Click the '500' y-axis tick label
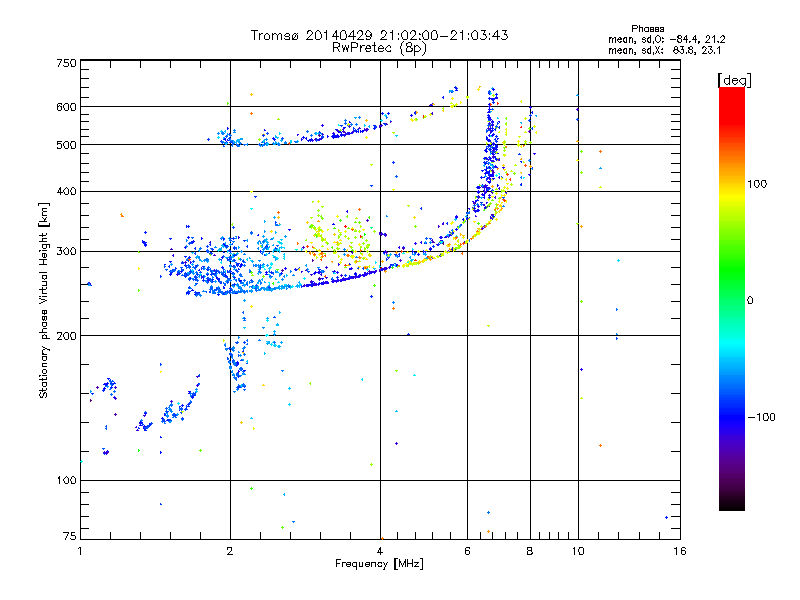This screenshot has height=600, width=800. (x=66, y=145)
